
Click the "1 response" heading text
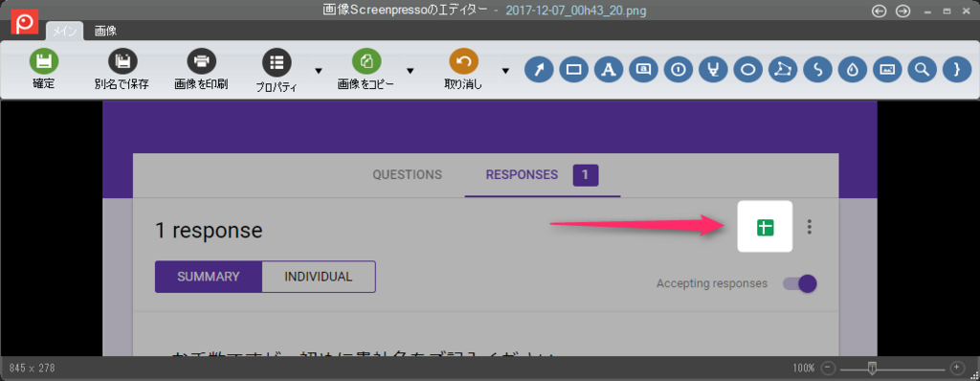(209, 231)
